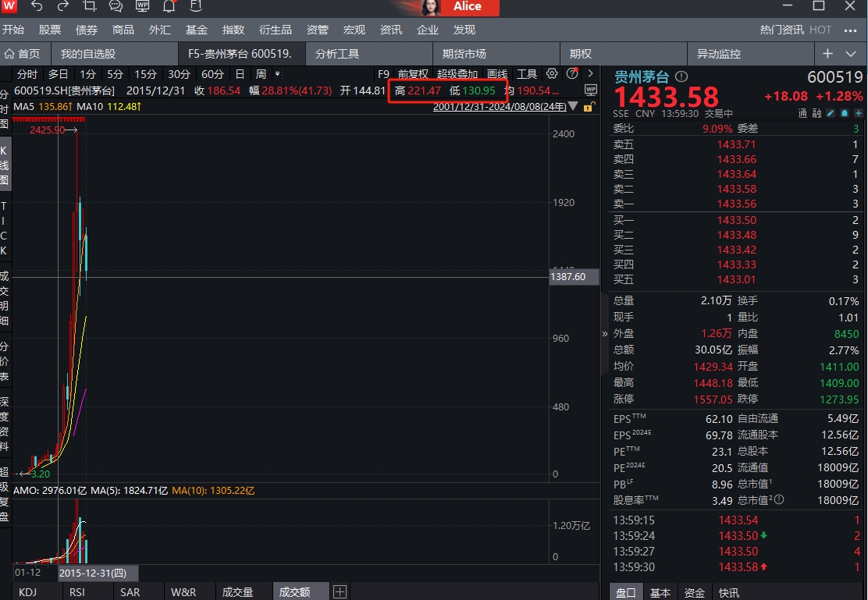Image resolution: width=868 pixels, height=600 pixels.
Task: Open the notification bell icon
Action: point(169,6)
